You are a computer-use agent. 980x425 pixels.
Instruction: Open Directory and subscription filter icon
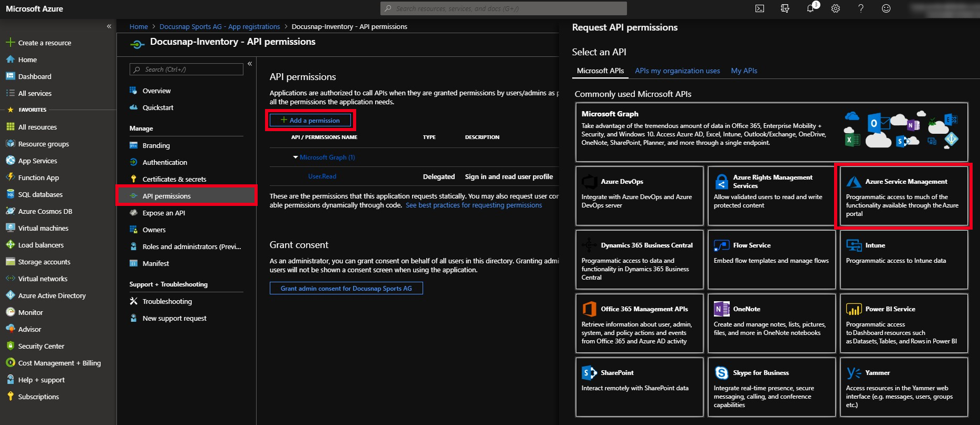[x=785, y=8]
